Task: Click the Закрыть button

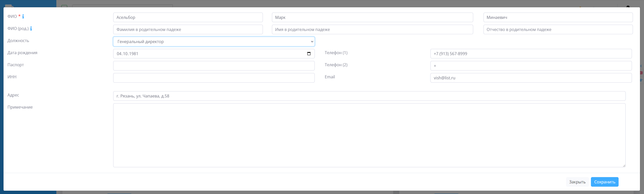Action: click(577, 182)
